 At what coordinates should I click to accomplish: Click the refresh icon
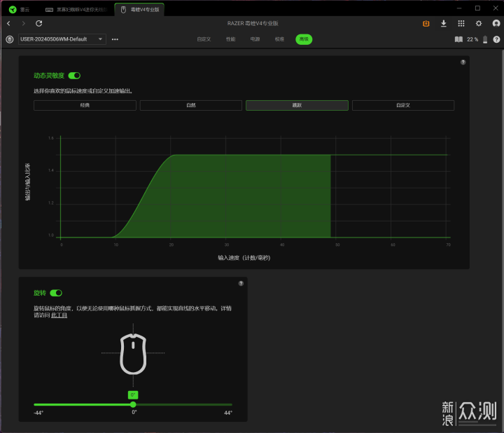point(39,23)
